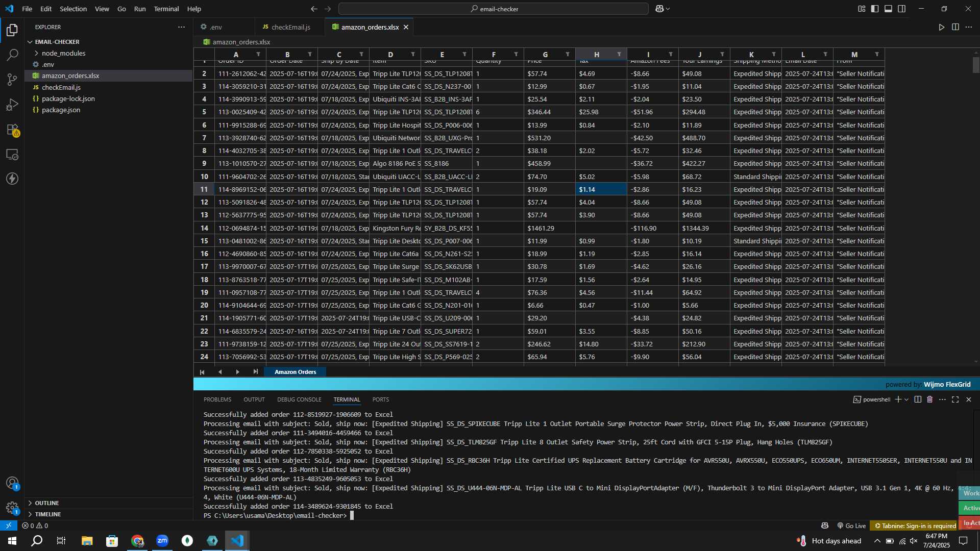Open the Accounts menu icon
Image resolution: width=980 pixels, height=551 pixels.
coord(12,483)
